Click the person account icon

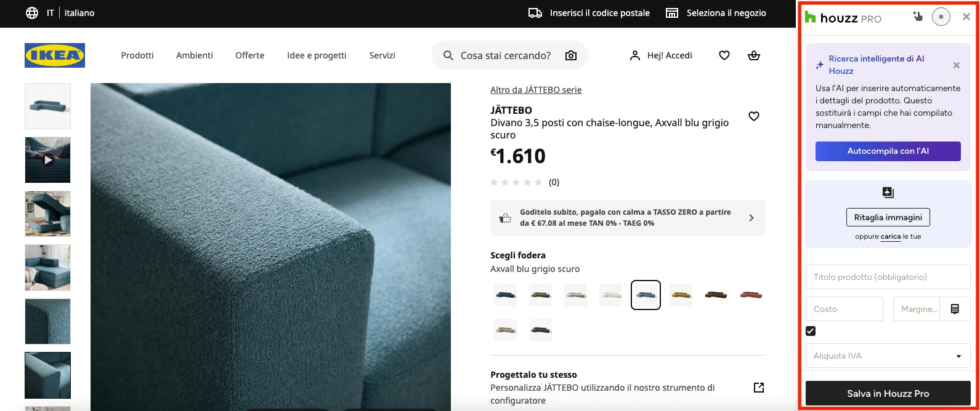pos(635,55)
